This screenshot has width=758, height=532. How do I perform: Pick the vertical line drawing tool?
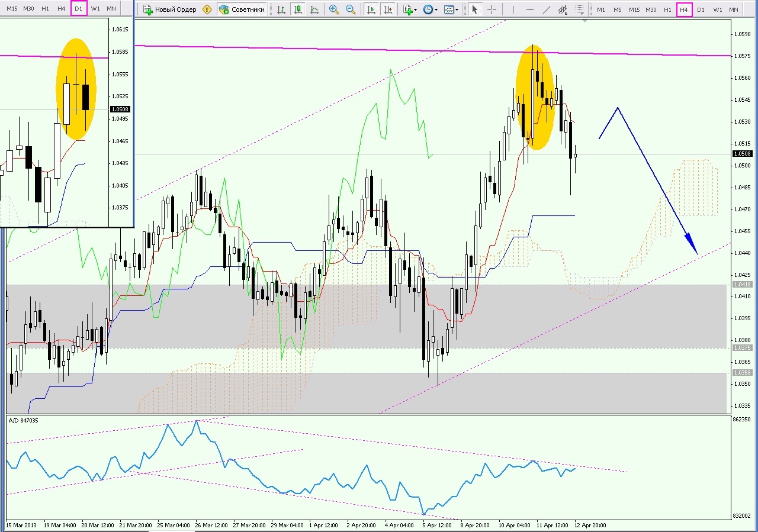[x=513, y=9]
